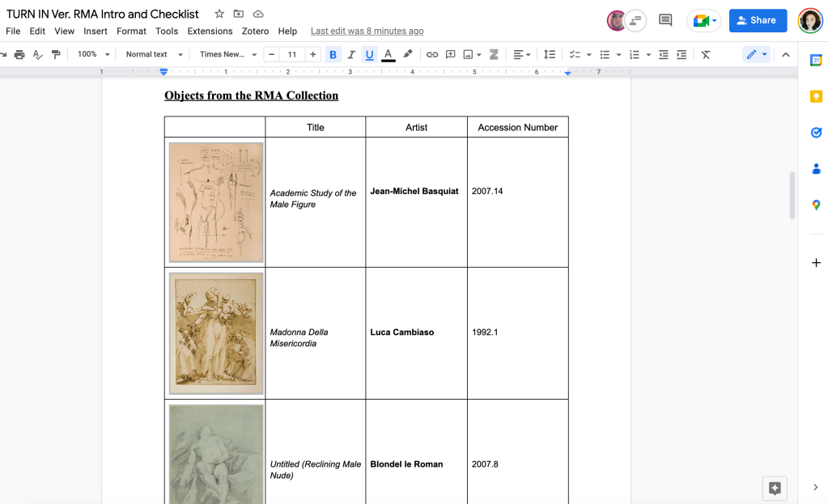
Task: Open the zoom level dropdown
Action: pos(93,54)
